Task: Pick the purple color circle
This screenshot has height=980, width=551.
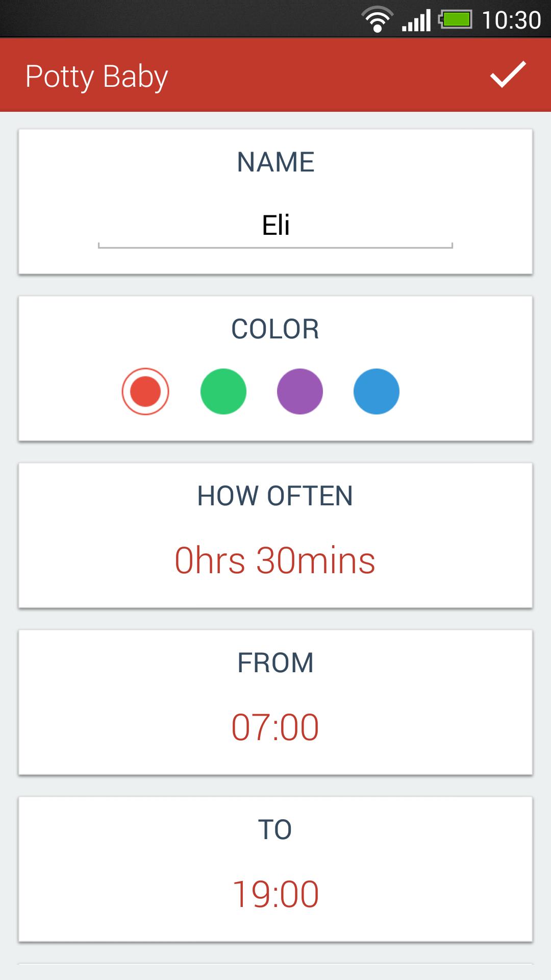Action: (300, 391)
